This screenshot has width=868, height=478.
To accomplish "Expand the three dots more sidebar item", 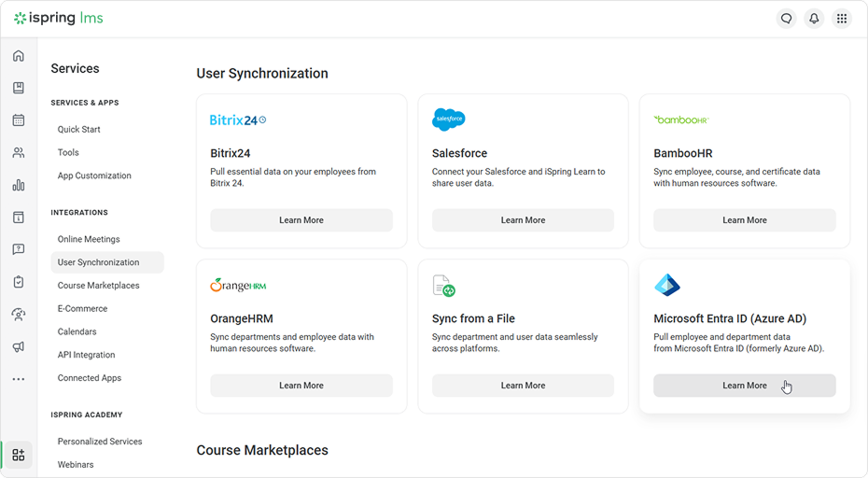I will 19,379.
